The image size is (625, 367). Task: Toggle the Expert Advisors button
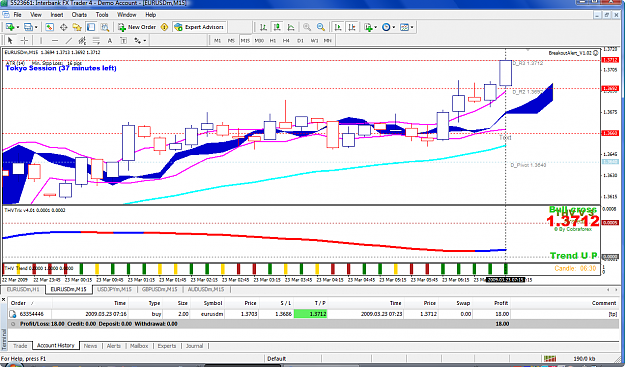199,27
